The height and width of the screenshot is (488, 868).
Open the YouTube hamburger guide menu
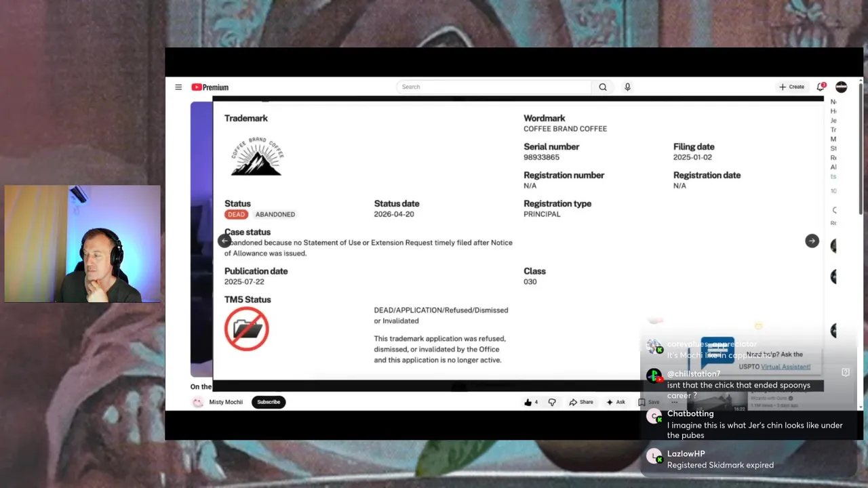[178, 87]
